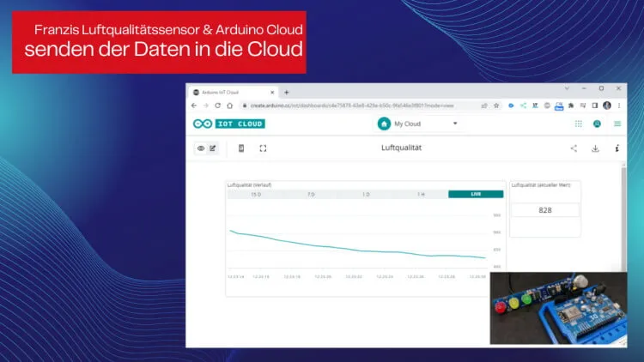644x362 pixels.
Task: Select the 15 D chart range tab
Action: pyautogui.click(x=256, y=194)
